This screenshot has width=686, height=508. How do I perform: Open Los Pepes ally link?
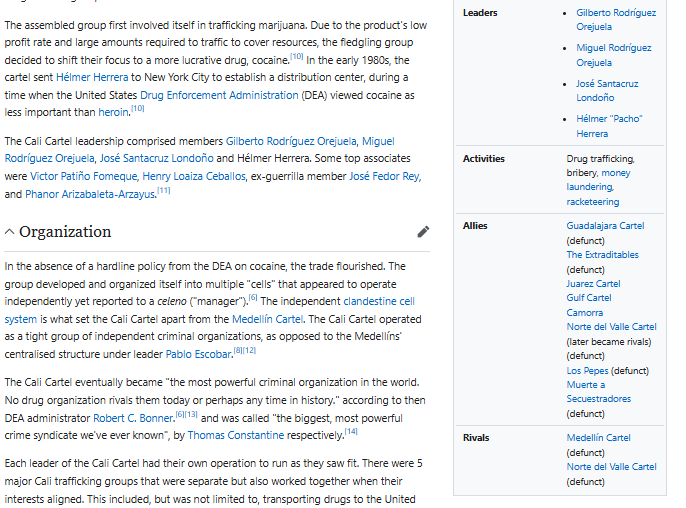click(x=587, y=371)
